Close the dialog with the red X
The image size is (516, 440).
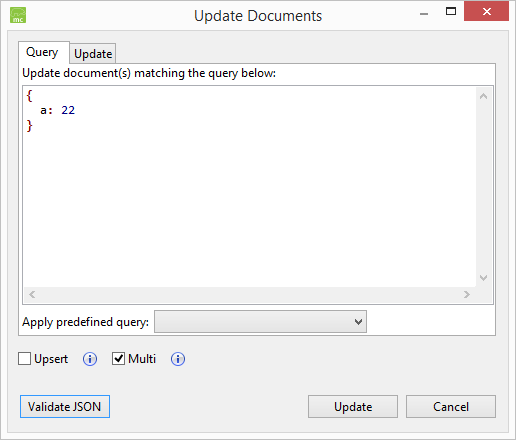point(486,12)
